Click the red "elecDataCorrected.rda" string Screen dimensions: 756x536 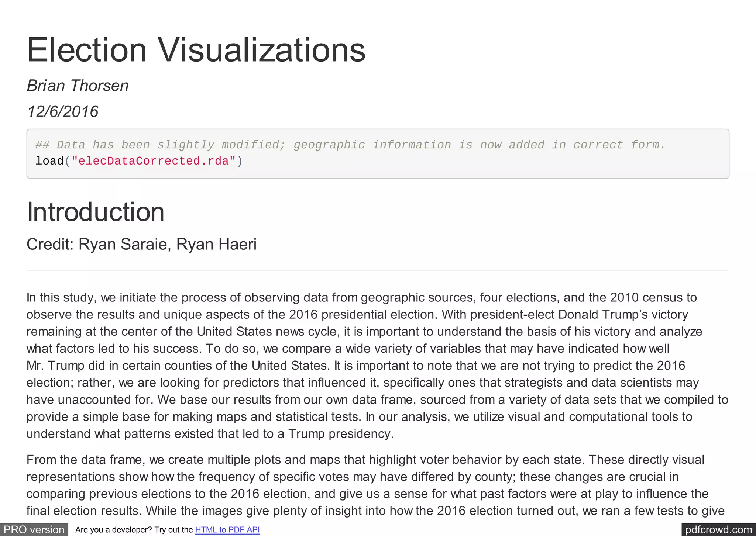[x=154, y=161]
